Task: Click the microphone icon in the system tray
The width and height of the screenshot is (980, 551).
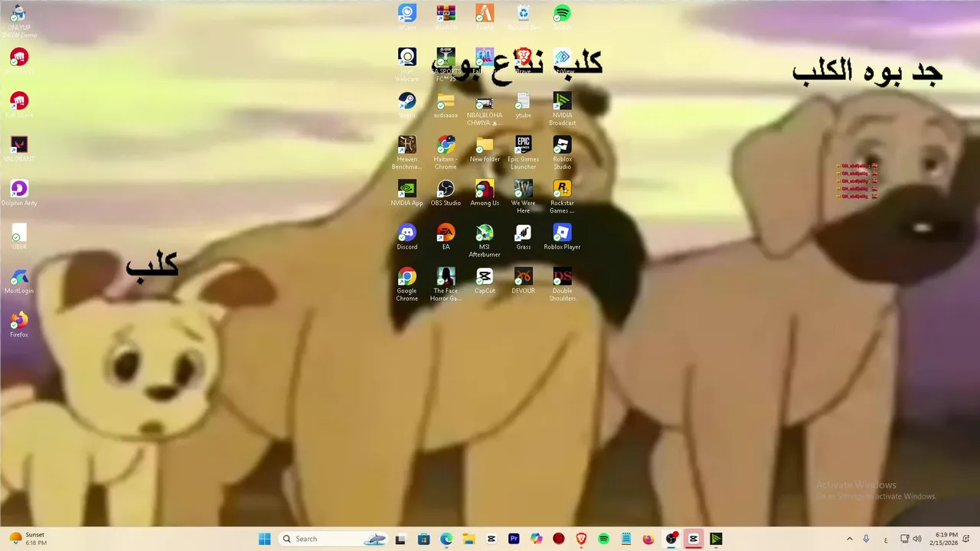Action: coord(866,539)
